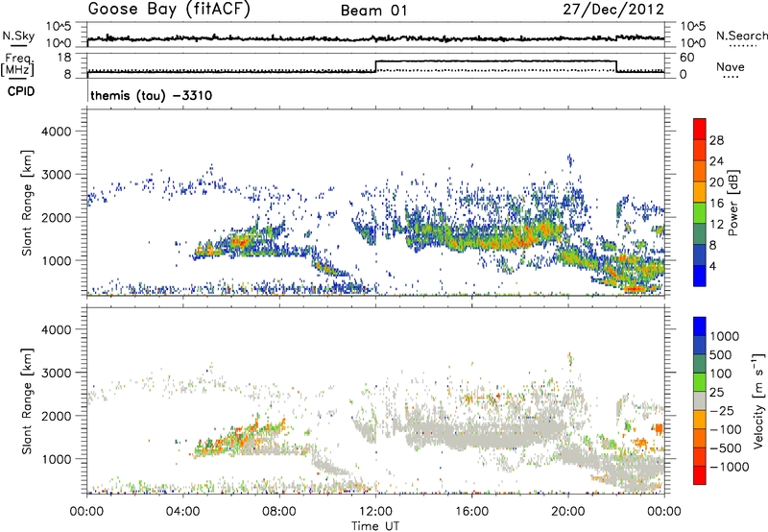Click the 'Slant Range [km]' label of the power panel

coord(27,203)
